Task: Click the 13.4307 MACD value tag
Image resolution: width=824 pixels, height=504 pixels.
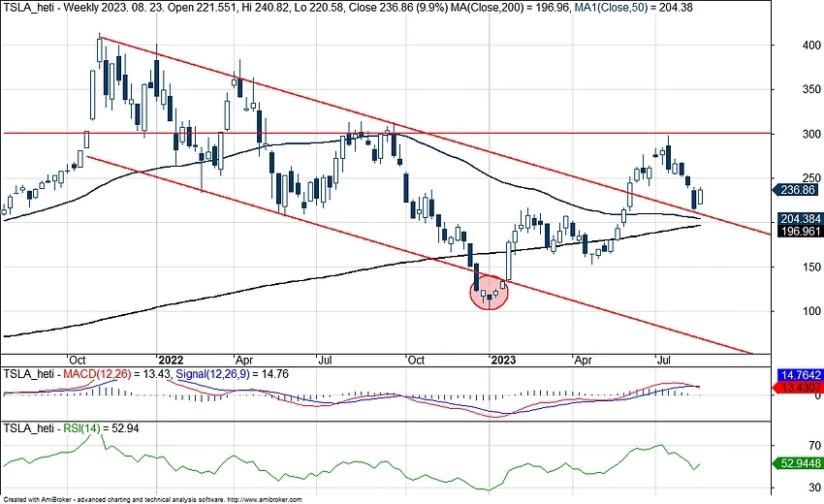Action: click(x=799, y=388)
